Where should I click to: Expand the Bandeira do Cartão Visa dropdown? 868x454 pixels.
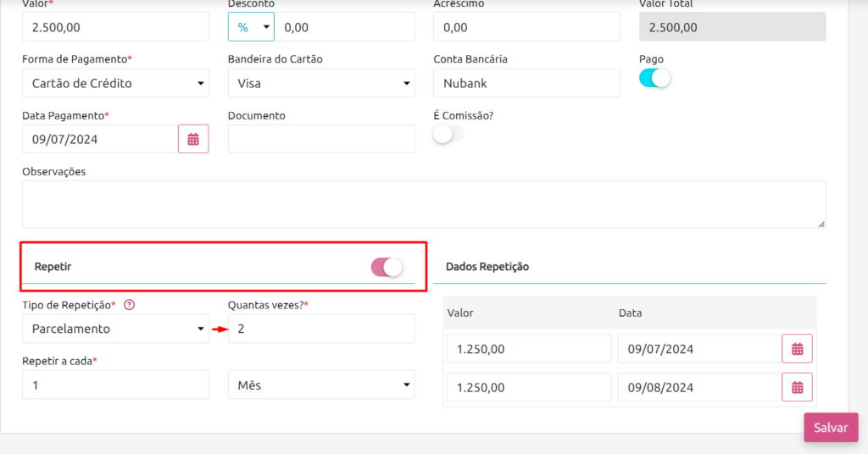tap(321, 83)
